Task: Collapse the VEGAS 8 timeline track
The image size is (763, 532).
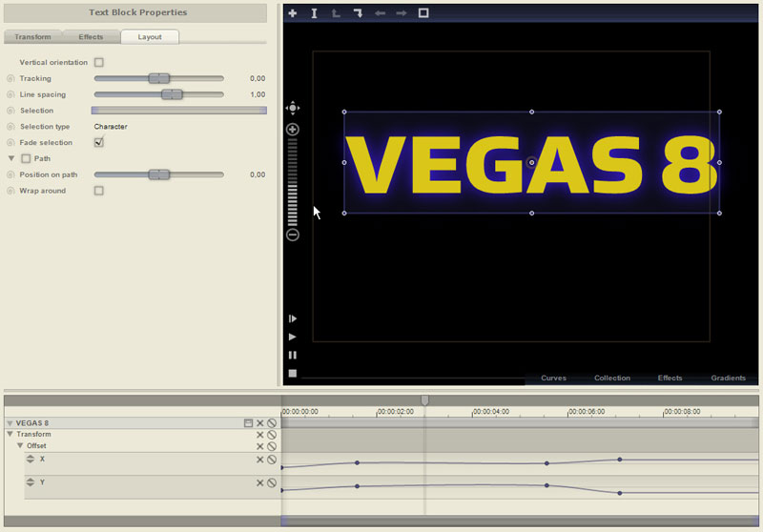Action: pos(10,423)
